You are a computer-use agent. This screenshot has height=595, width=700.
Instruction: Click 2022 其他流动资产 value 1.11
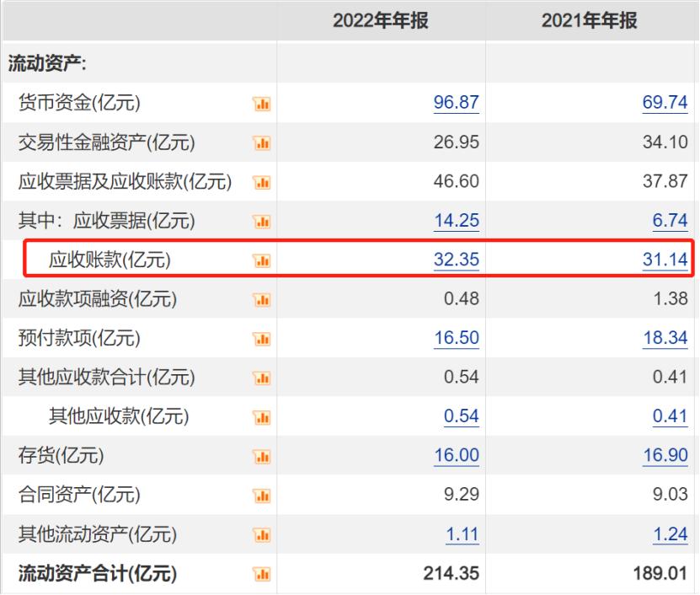pos(460,534)
